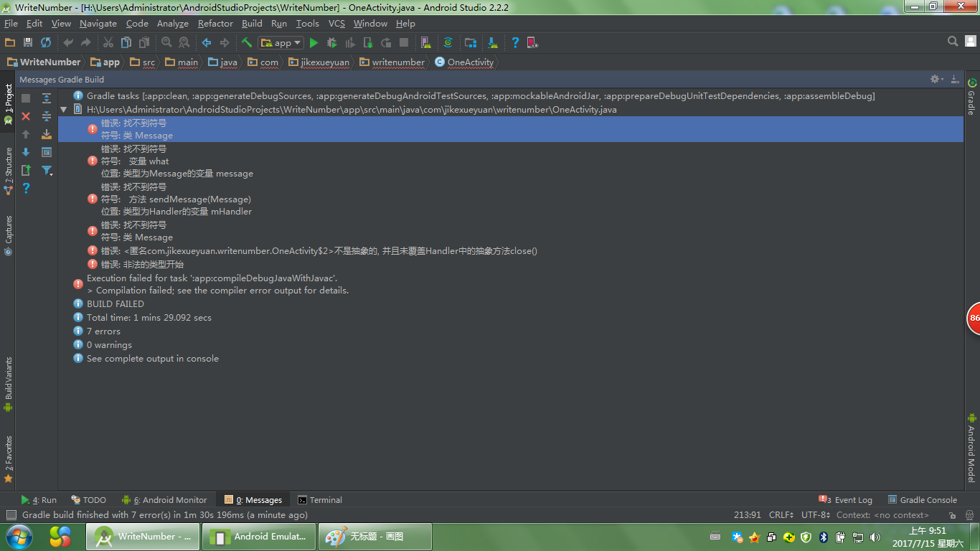
Task: Open the VCS menu
Action: (x=336, y=24)
